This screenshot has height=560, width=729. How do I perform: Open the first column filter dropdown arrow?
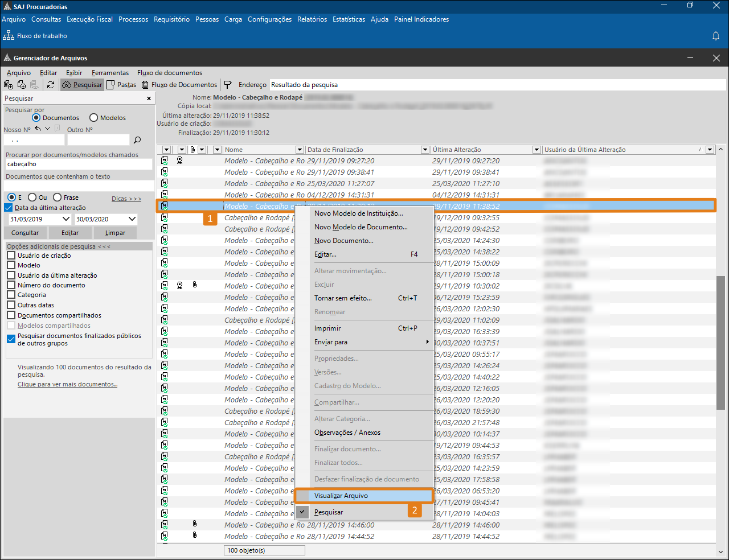point(166,150)
